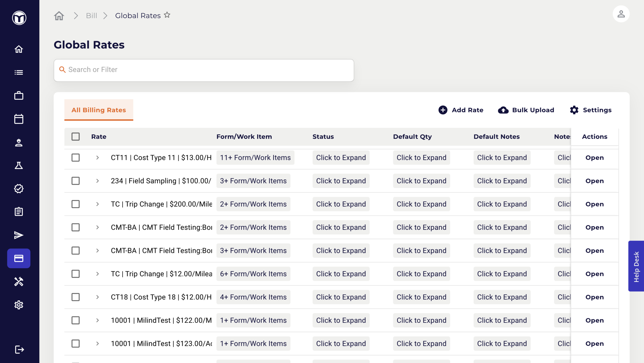Click the briefcase icon in sidebar
The height and width of the screenshot is (363, 644).
(19, 96)
